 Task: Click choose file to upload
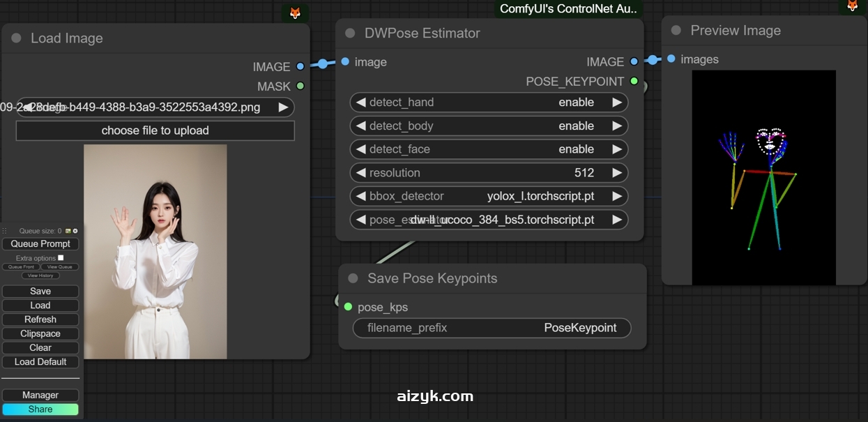click(155, 130)
